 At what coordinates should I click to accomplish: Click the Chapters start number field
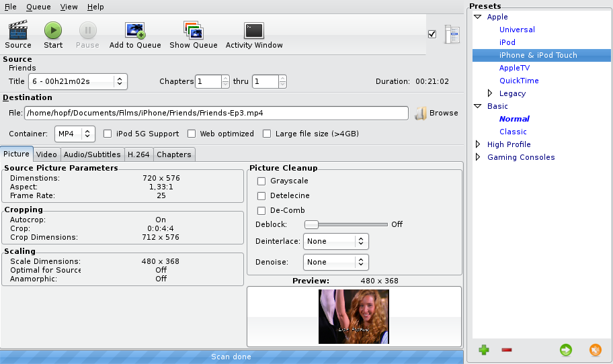click(x=208, y=82)
